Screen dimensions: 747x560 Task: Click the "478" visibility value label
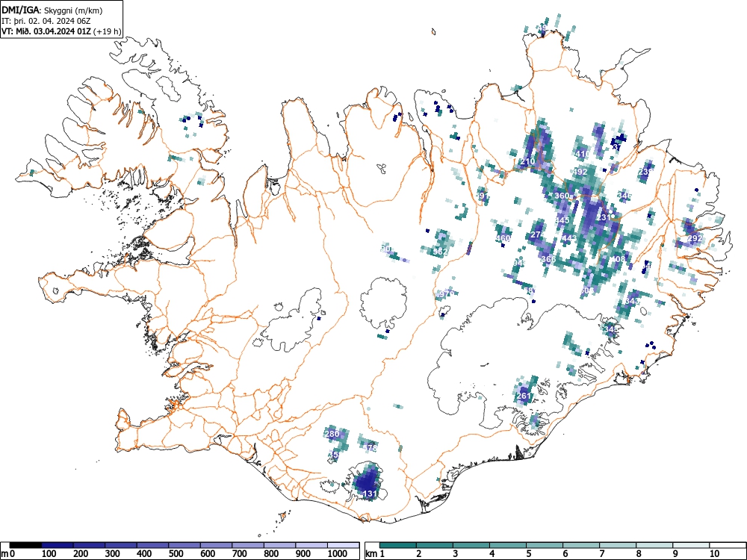click(370, 448)
